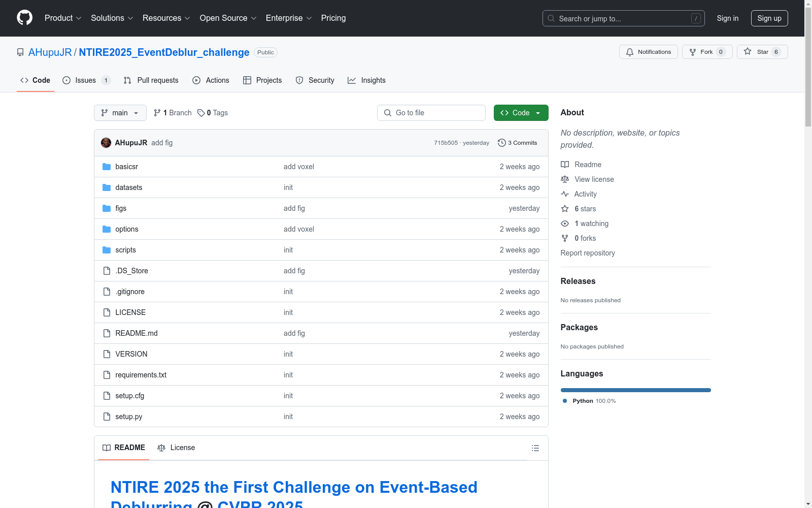This screenshot has width=812, height=508.
Task: Click the Python language bar
Action: pyautogui.click(x=636, y=390)
